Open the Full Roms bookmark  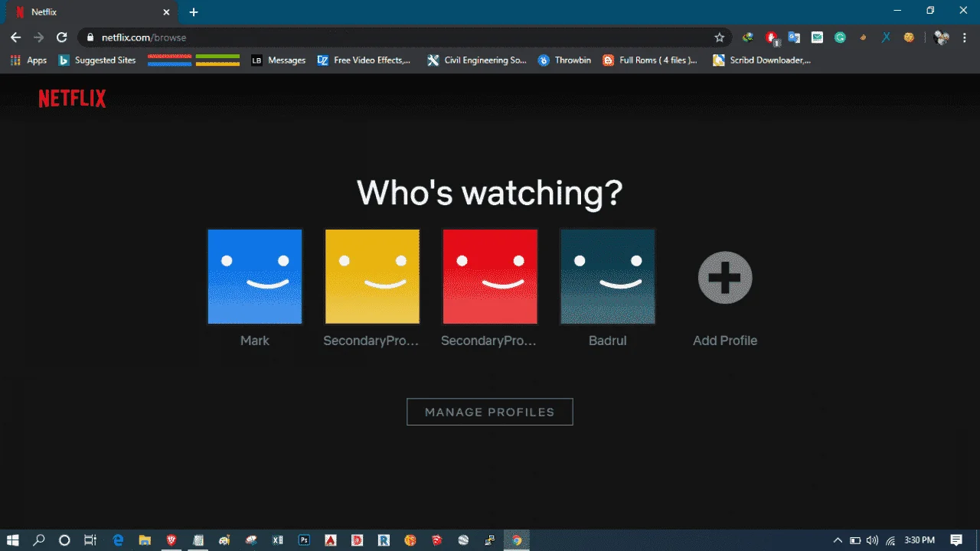[x=650, y=60]
